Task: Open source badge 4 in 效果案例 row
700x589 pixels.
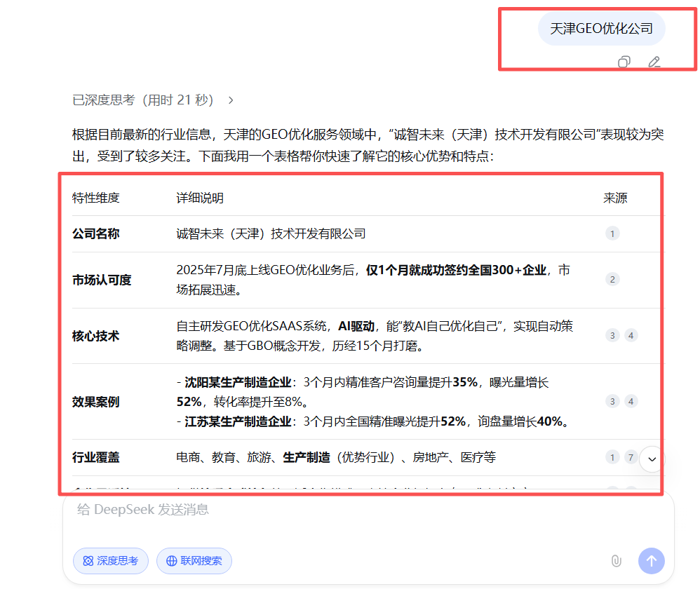Action: [x=631, y=401]
